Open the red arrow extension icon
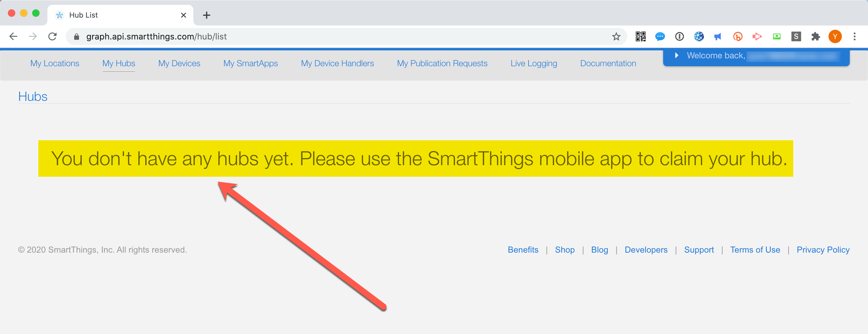 coord(757,36)
